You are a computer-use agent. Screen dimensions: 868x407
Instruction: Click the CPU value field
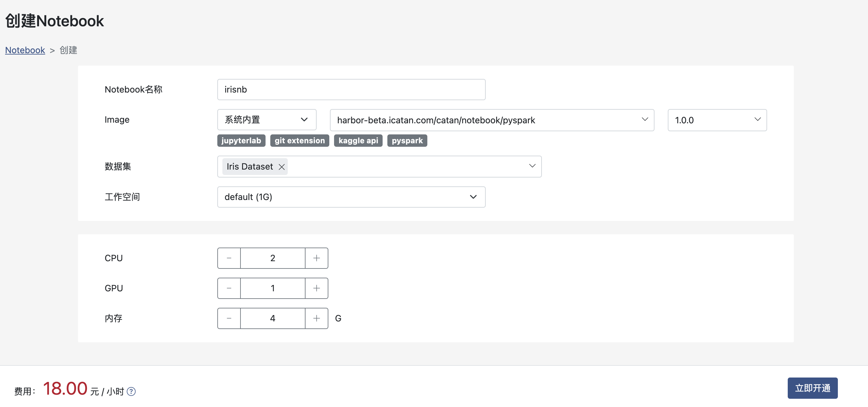[x=273, y=258]
